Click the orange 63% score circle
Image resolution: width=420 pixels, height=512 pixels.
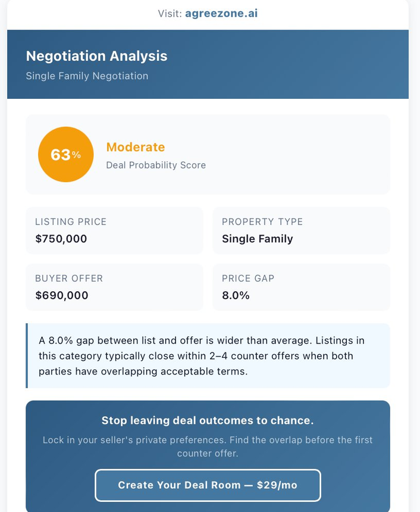tap(65, 155)
